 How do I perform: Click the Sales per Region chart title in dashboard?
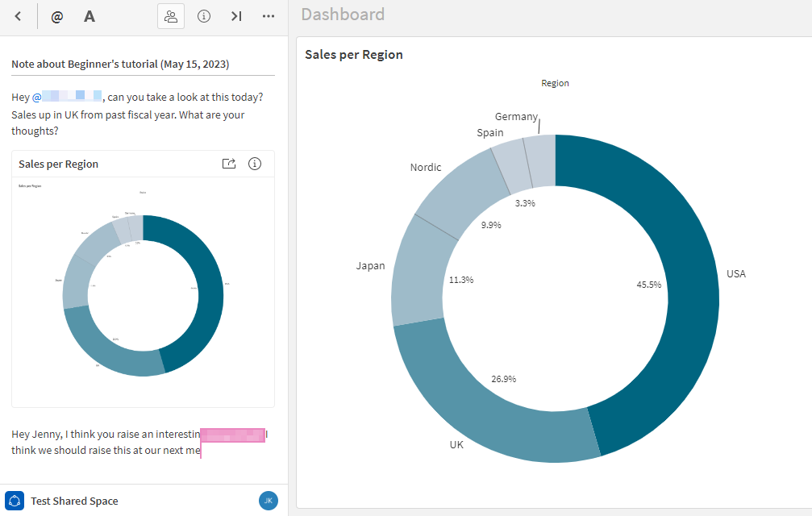coord(354,54)
